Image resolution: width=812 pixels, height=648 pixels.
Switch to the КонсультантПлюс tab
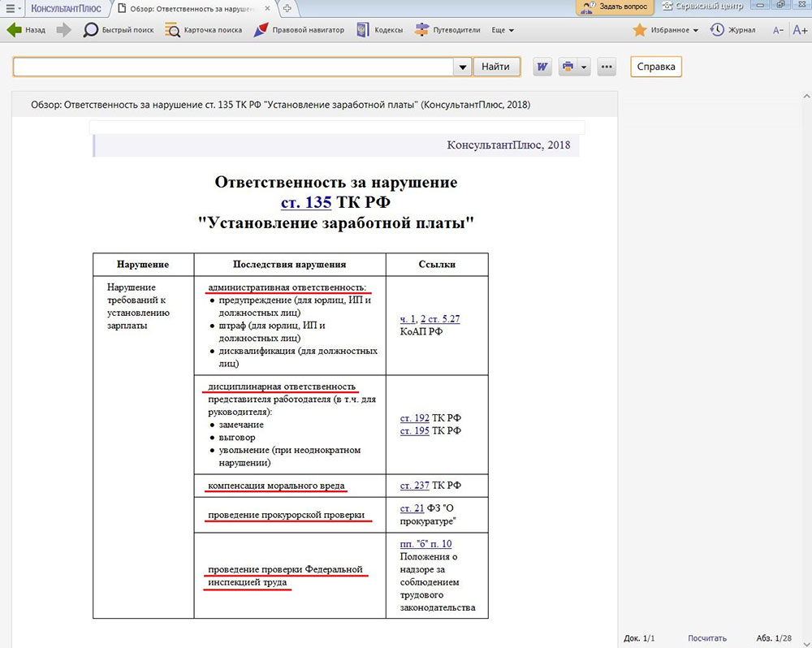pyautogui.click(x=66, y=8)
